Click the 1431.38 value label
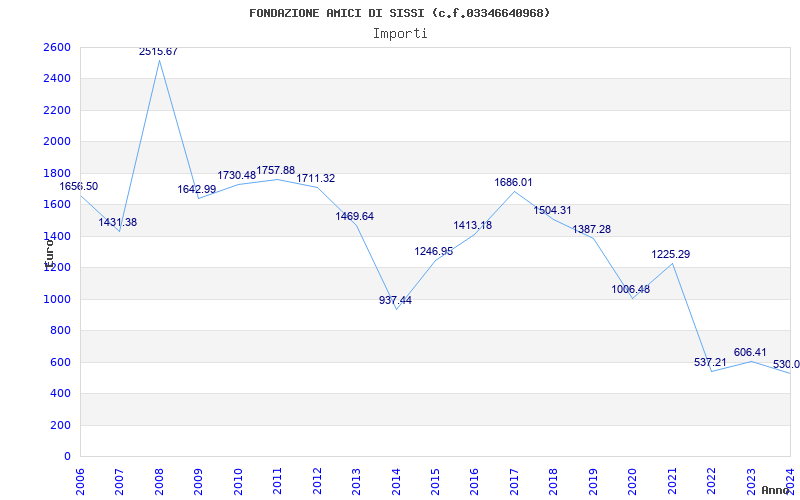The height and width of the screenshot is (500, 800). click(x=117, y=222)
